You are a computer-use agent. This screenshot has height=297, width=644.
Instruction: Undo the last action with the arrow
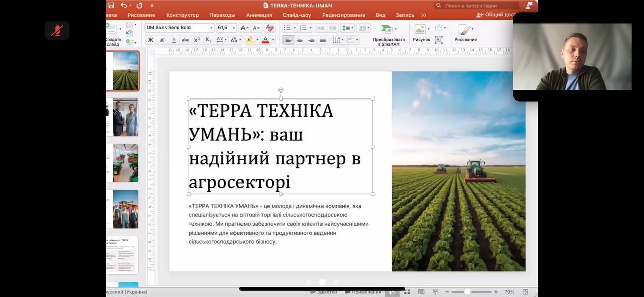[123, 5]
